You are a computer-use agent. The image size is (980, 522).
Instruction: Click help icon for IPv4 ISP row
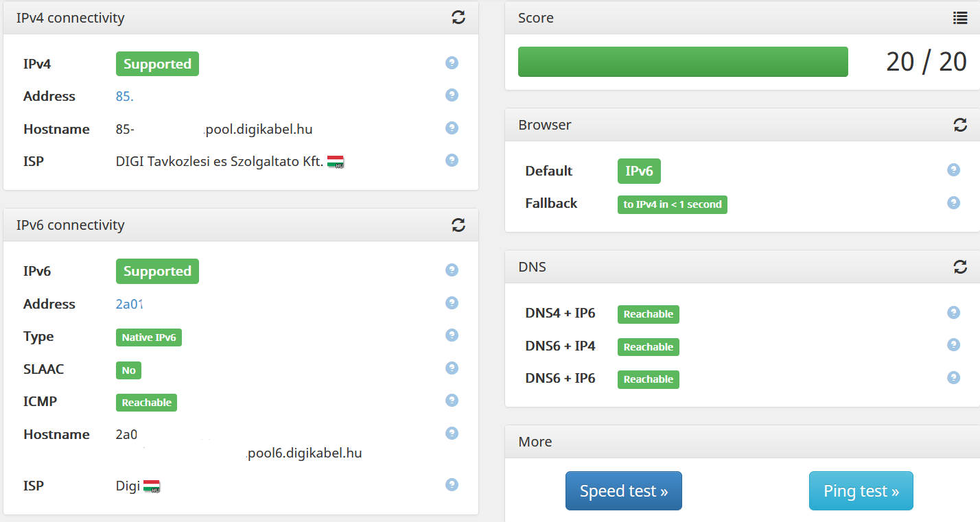click(452, 161)
